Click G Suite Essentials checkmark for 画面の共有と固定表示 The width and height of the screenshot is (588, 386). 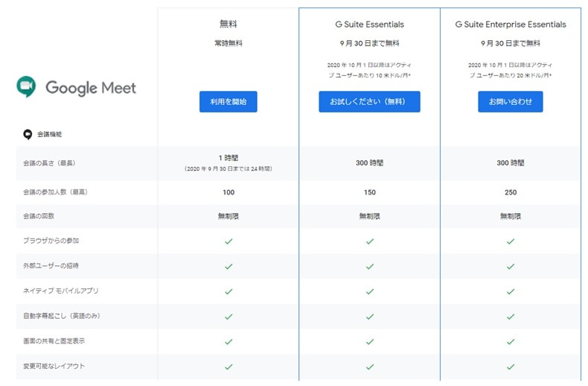(369, 341)
